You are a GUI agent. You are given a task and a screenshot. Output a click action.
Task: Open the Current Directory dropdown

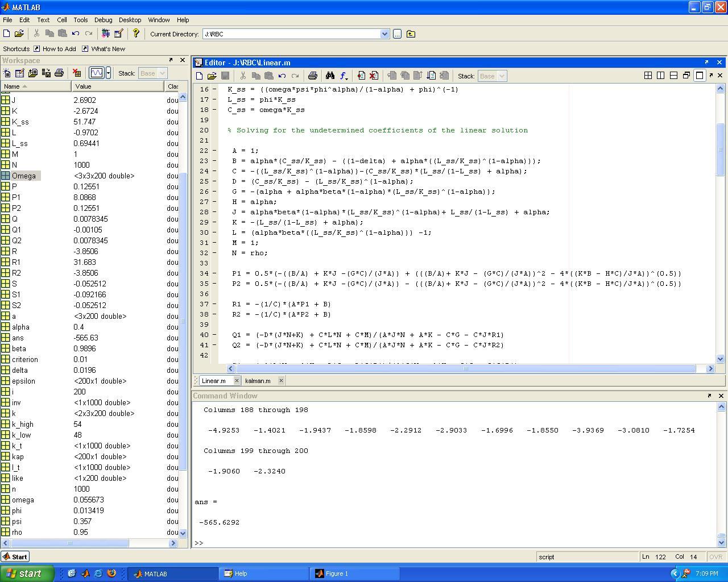384,34
